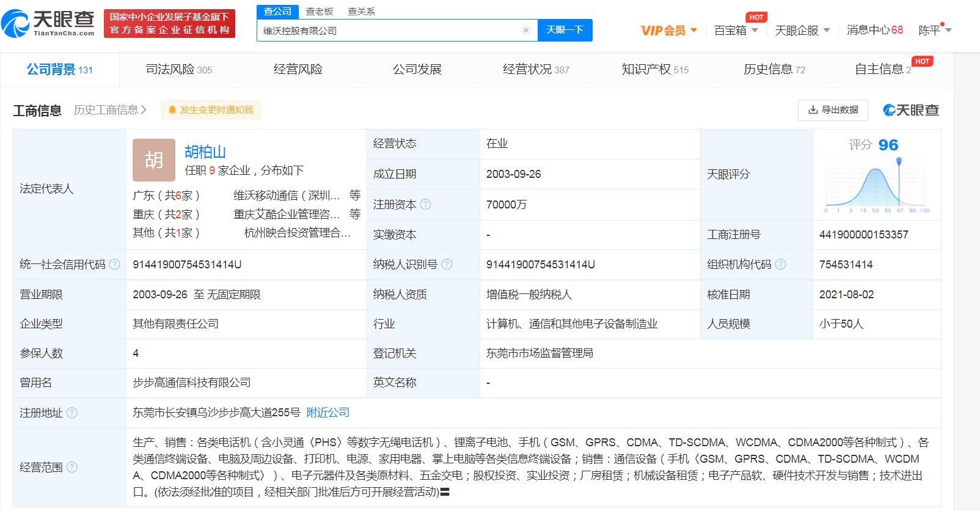The height and width of the screenshot is (511, 980).
Task: Click help icon beside 经营范围
Action: pyautogui.click(x=71, y=467)
